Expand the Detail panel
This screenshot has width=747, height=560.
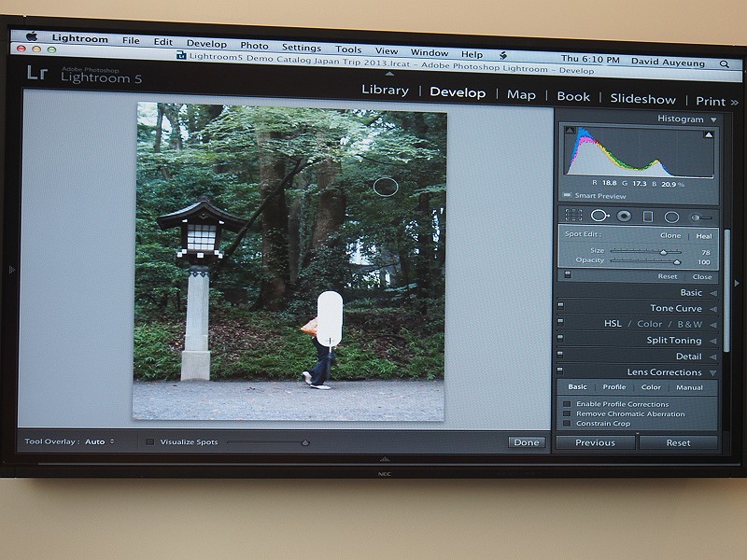point(713,357)
